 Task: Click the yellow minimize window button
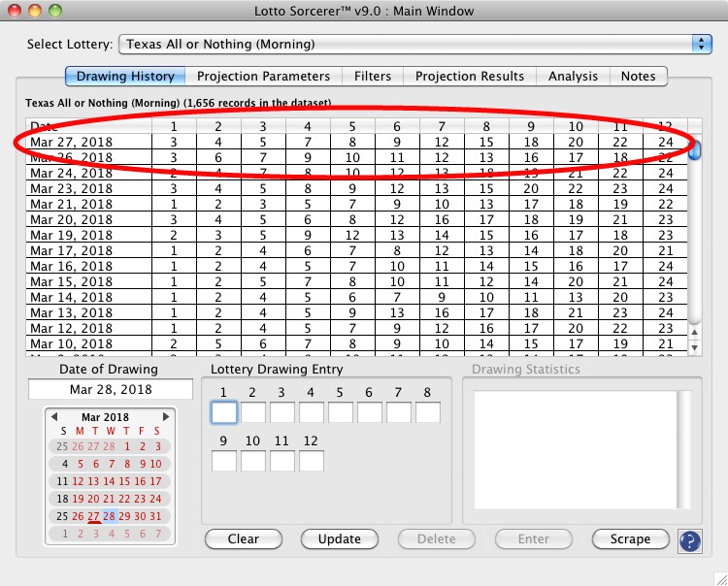pos(35,11)
